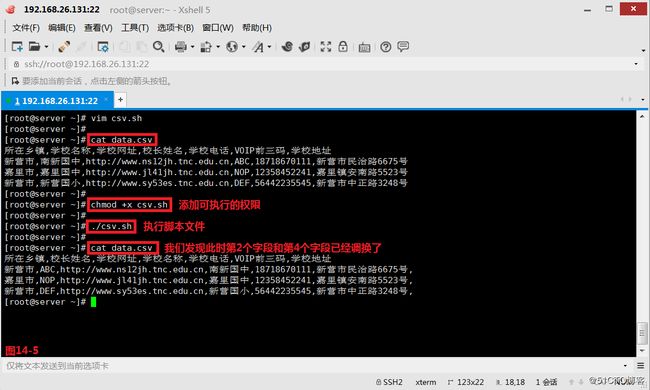Click the Xshell app logo icon

10,9
